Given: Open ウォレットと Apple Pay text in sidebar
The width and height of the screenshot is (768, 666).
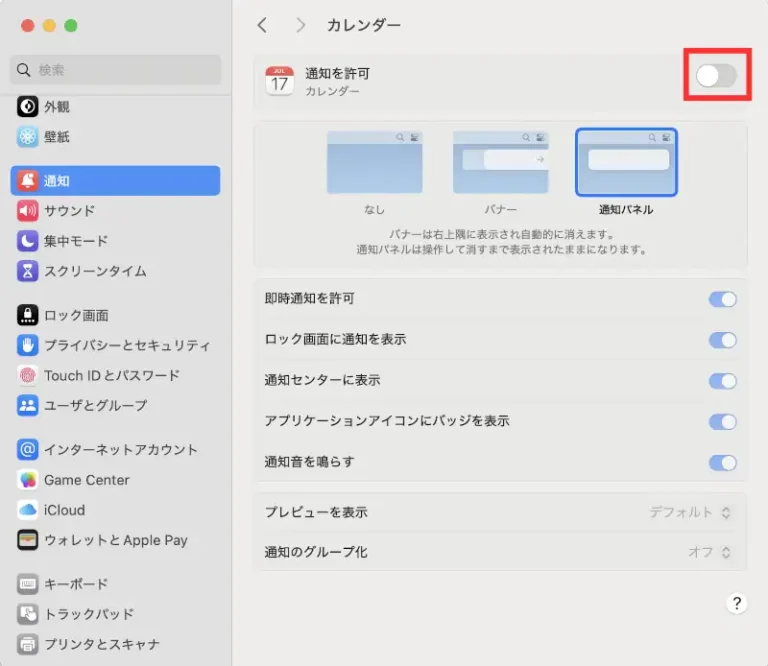Looking at the screenshot, I should click(116, 540).
